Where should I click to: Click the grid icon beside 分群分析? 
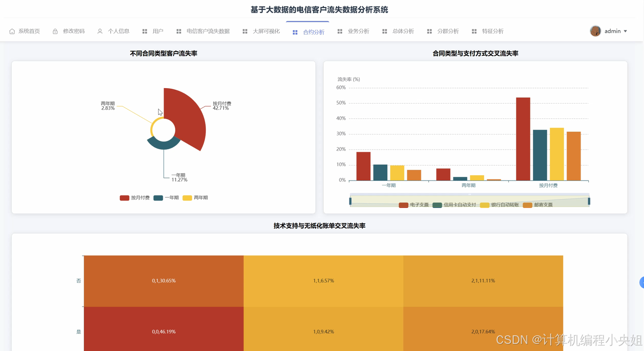[x=429, y=31]
